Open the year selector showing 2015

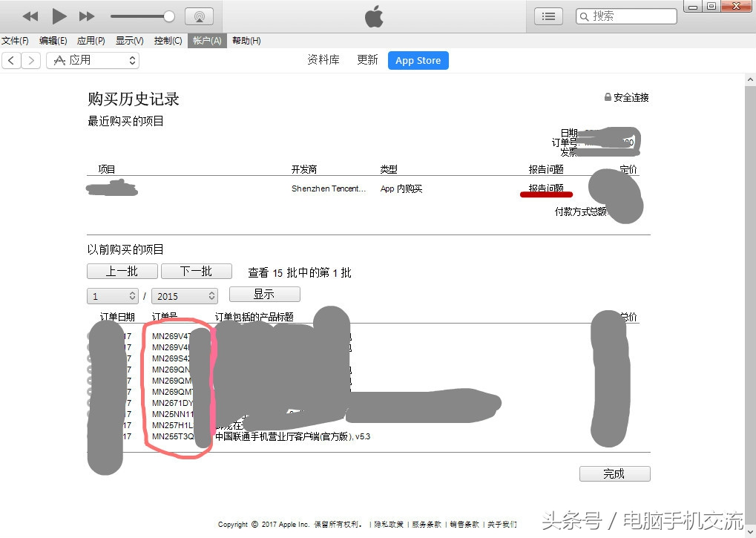coord(184,295)
